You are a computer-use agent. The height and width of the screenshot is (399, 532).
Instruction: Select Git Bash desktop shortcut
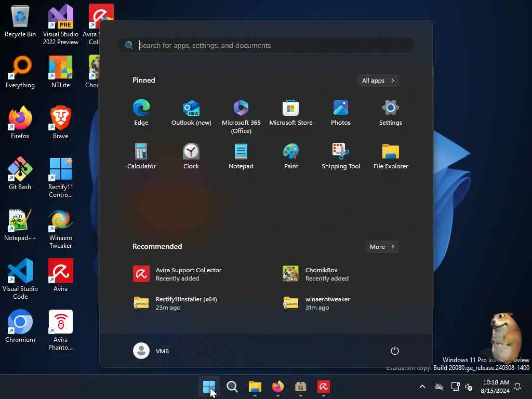point(20,174)
